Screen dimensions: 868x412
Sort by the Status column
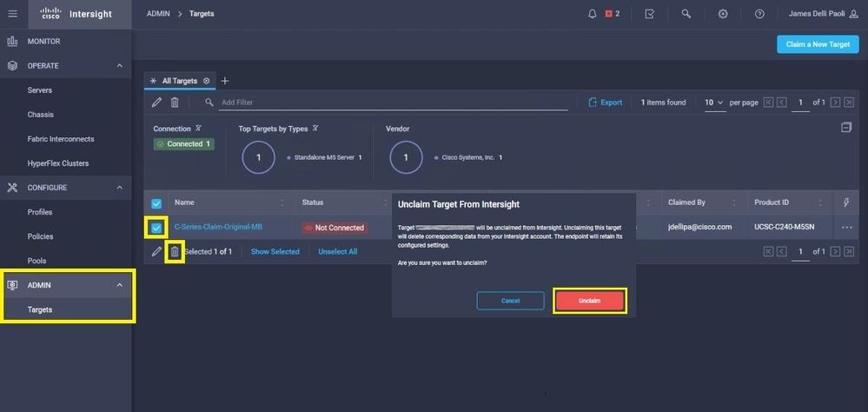[x=312, y=203]
